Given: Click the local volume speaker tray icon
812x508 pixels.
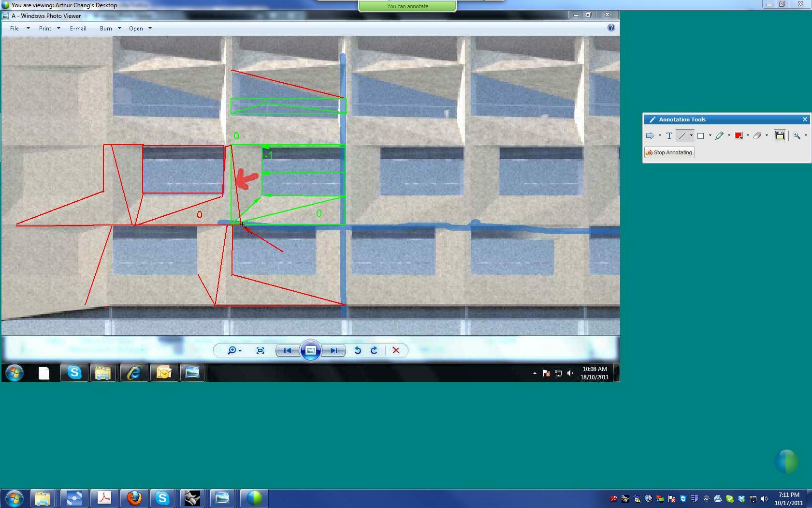Looking at the screenshot, I should (x=765, y=499).
